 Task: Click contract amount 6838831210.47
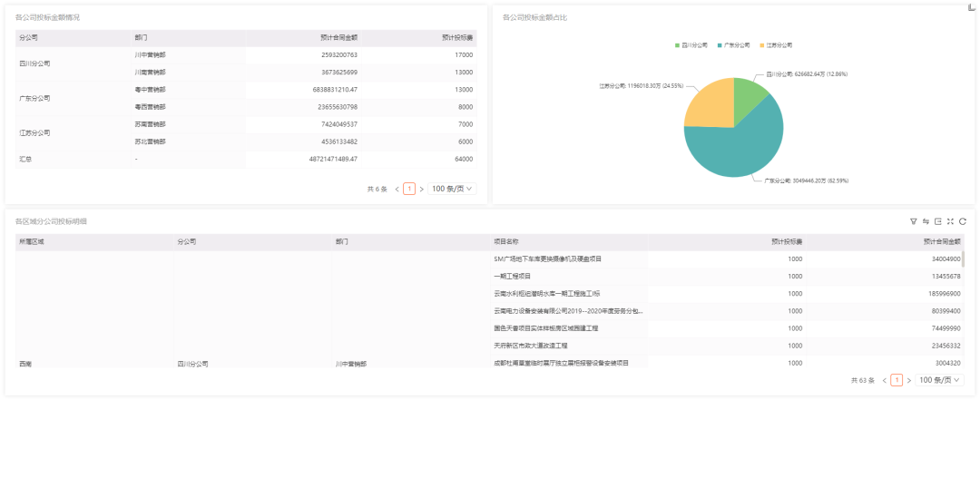[335, 90]
